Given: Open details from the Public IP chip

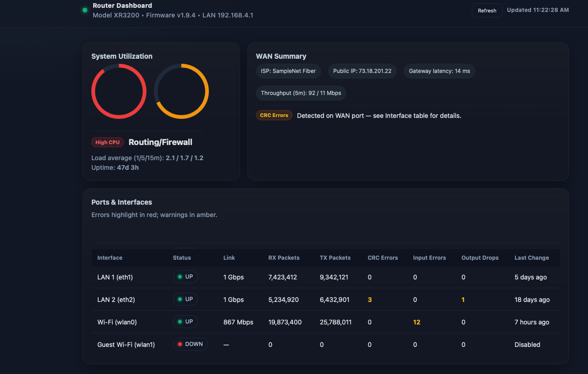Looking at the screenshot, I should (x=362, y=71).
